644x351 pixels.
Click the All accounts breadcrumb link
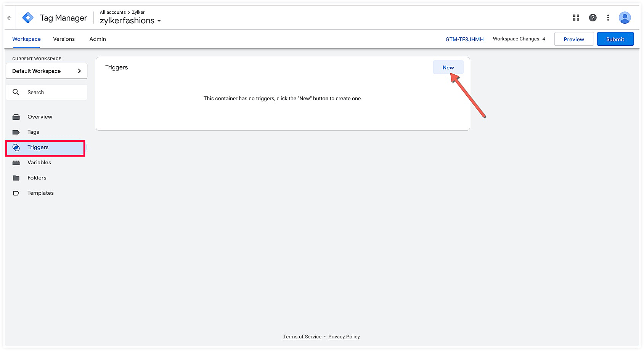point(113,12)
